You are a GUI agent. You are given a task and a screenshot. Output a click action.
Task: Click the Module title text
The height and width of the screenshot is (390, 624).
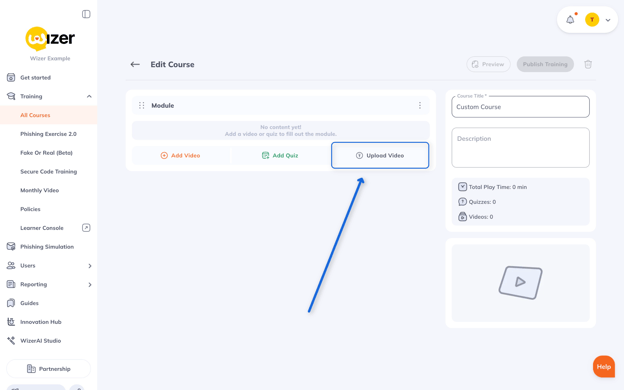point(162,105)
